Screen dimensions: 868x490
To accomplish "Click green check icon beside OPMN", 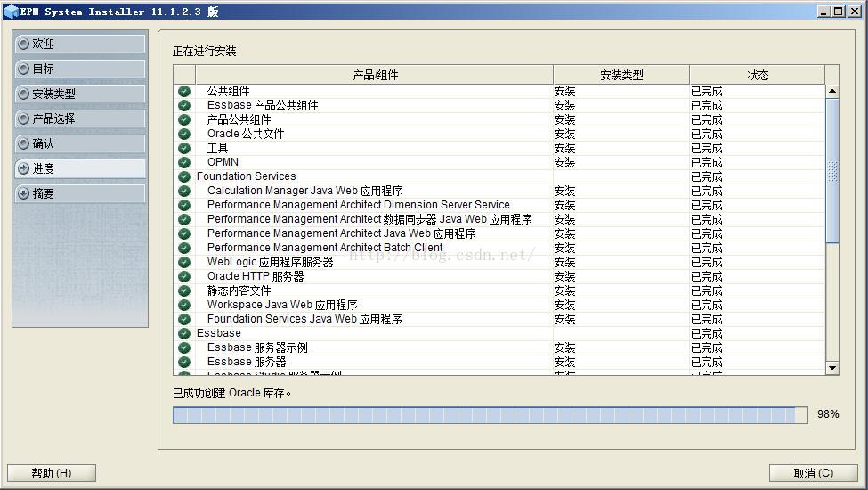I will (184, 162).
